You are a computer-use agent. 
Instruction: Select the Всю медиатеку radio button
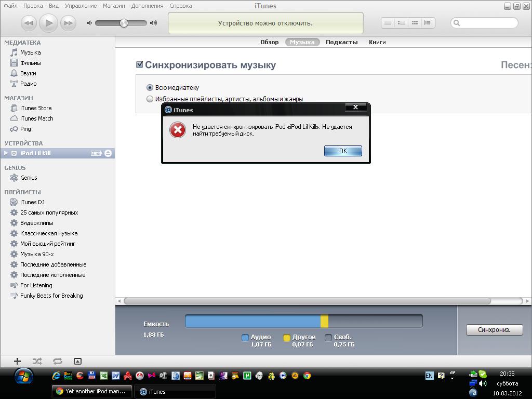[150, 87]
